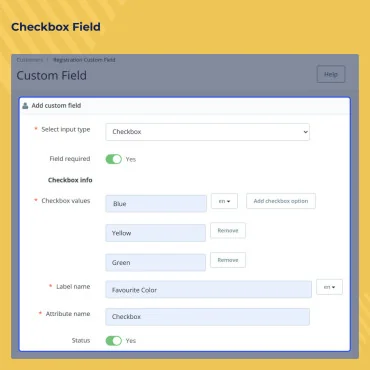Viewport: 370px width, 370px height.
Task: Toggle the Field required switch
Action: click(114, 159)
